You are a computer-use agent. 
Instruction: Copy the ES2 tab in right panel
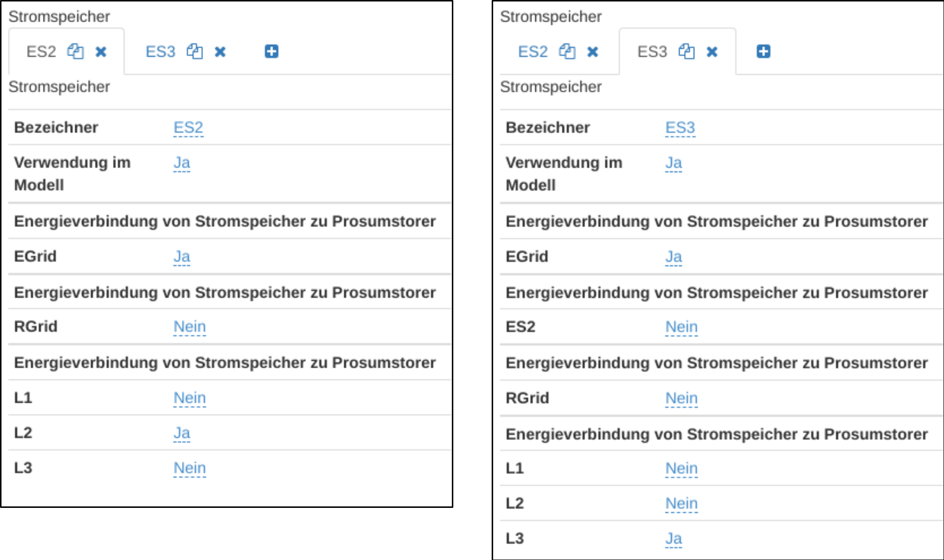tap(567, 51)
